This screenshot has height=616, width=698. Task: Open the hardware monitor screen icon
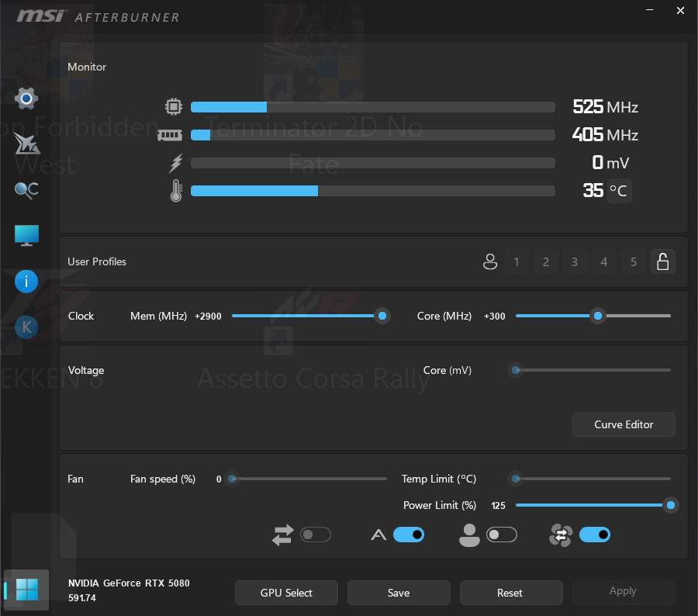(26, 236)
